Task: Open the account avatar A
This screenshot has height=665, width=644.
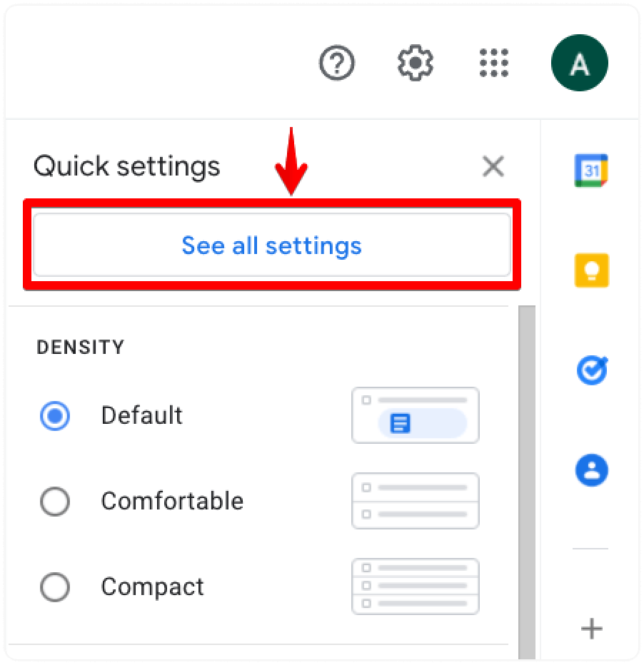Action: click(580, 63)
